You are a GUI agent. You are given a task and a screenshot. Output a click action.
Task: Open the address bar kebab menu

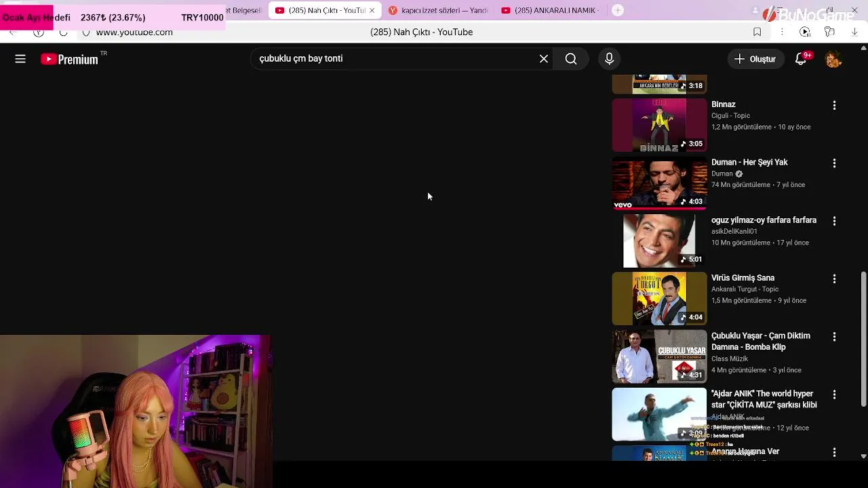pos(782,32)
